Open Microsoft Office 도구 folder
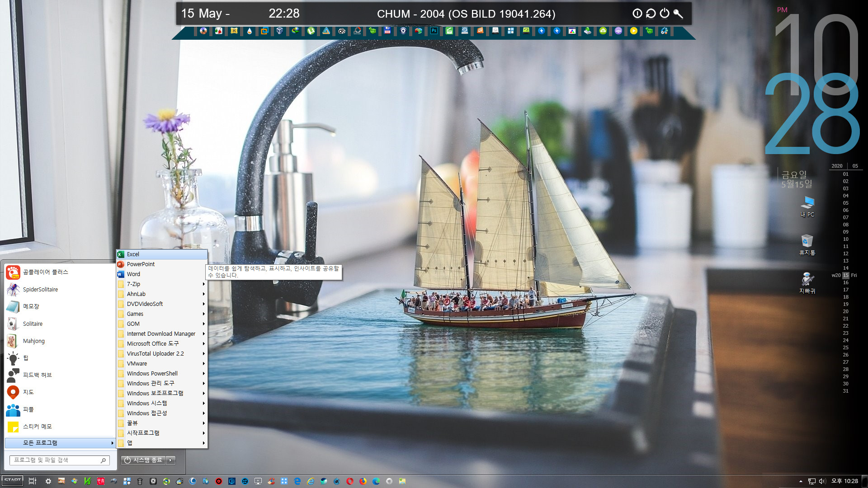 162,344
